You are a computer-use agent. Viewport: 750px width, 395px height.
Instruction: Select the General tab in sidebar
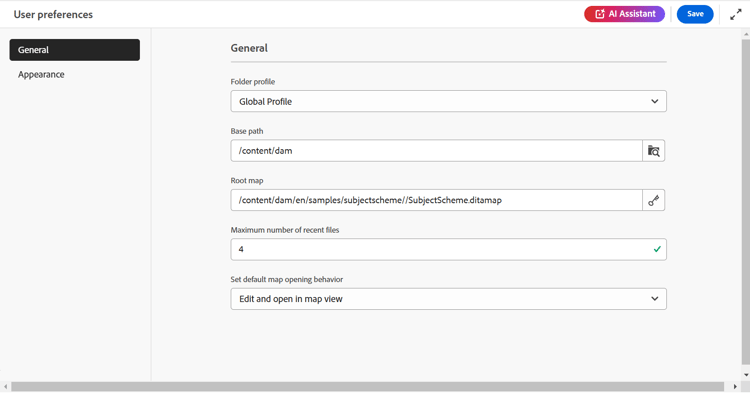(x=75, y=50)
